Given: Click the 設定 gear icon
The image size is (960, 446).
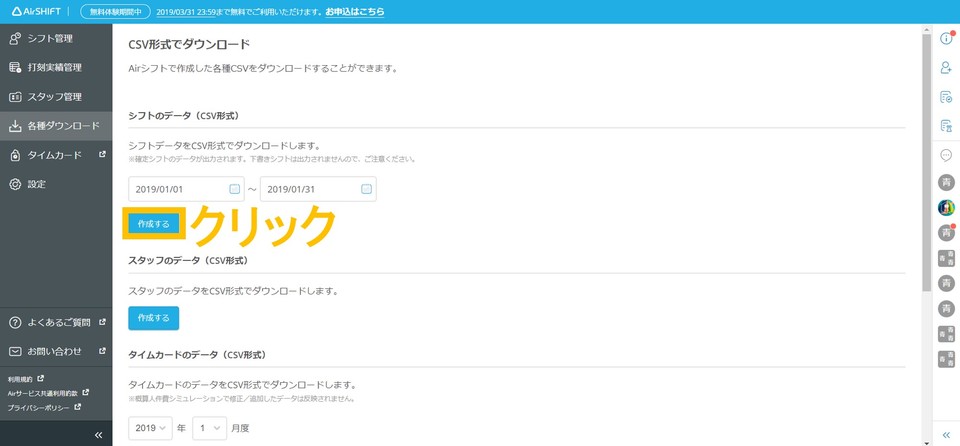Looking at the screenshot, I should click(x=15, y=184).
